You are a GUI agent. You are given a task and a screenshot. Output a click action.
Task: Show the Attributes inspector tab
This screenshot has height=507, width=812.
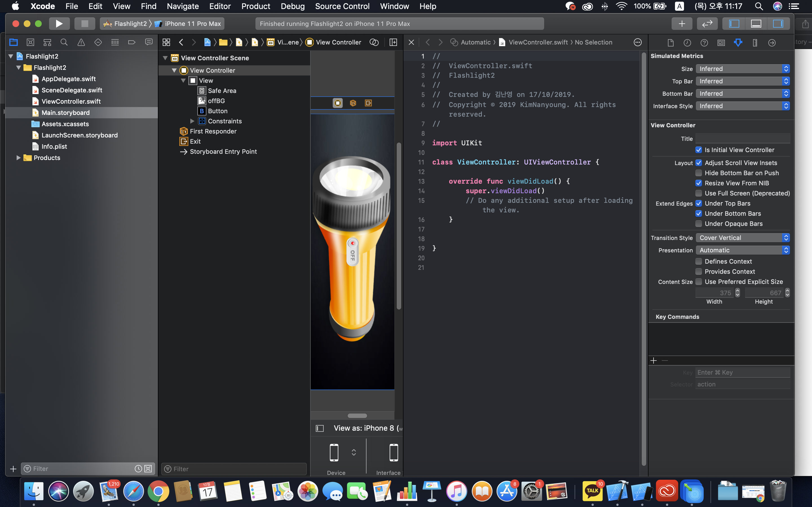click(x=738, y=43)
